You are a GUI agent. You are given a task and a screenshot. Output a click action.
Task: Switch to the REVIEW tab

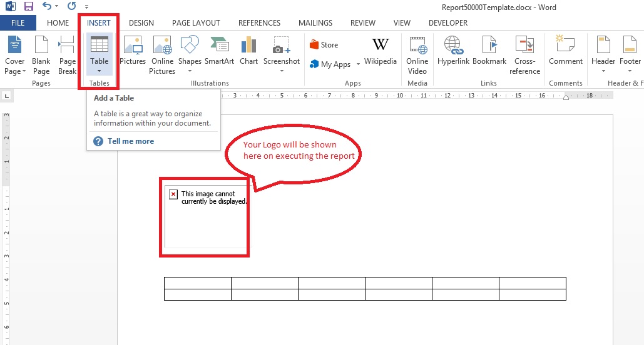pyautogui.click(x=362, y=23)
